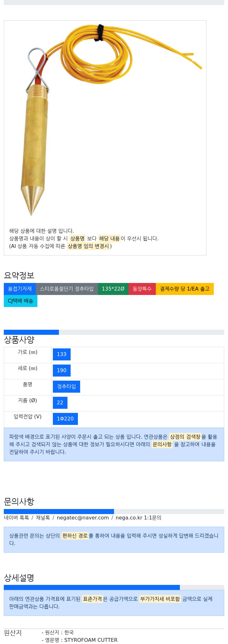Viewport: 228px width, 644px height.
Task: Open the 네이버 톡톡 inquiry link
Action: pyautogui.click(x=16, y=518)
